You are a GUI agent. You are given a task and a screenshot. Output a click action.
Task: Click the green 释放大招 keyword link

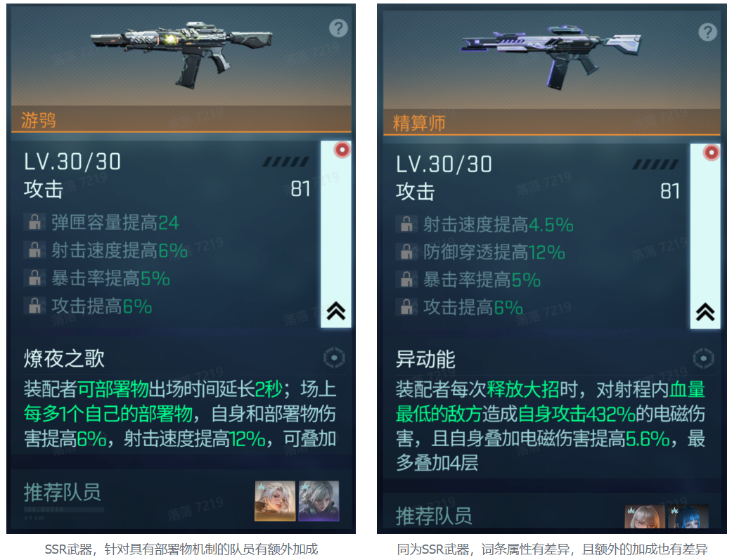tap(523, 389)
